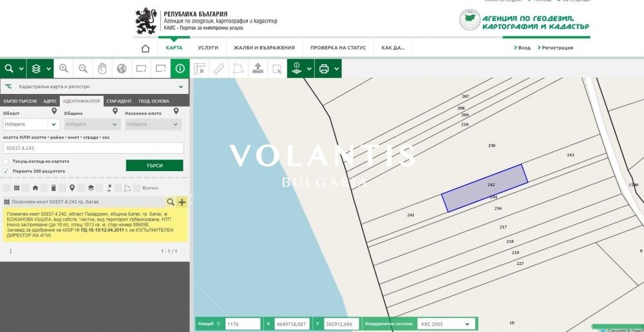Viewport: 644px width, 332px height.
Task: Expand the layer info tool dropdown arrow
Action: pyautogui.click(x=309, y=69)
